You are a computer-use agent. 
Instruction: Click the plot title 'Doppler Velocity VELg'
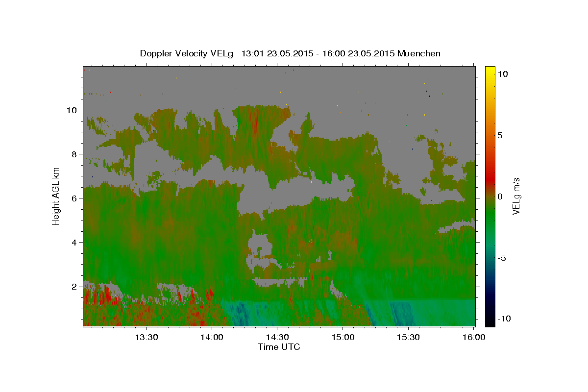click(187, 53)
